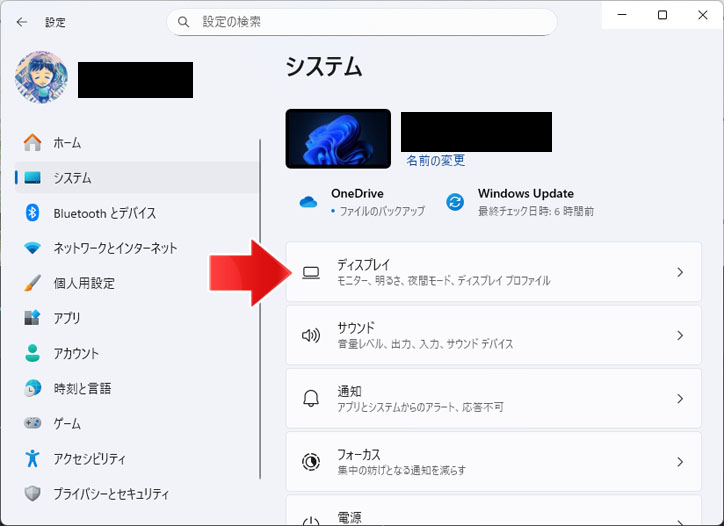Viewport: 724px width, 526px height.
Task: Open ネットワークとインターネット Wi-Fi icon
Action: [x=33, y=248]
